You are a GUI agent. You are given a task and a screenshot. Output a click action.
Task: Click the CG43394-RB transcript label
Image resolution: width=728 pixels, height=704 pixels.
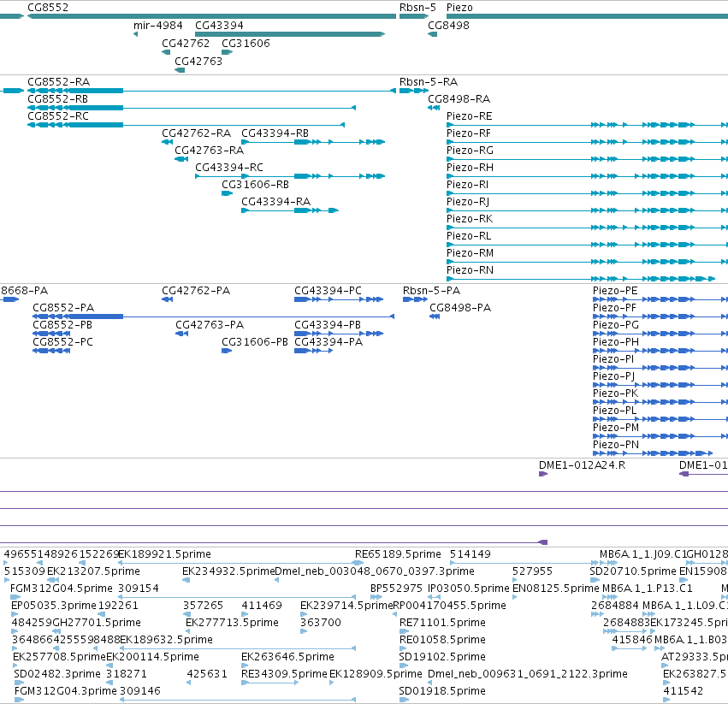pos(275,133)
